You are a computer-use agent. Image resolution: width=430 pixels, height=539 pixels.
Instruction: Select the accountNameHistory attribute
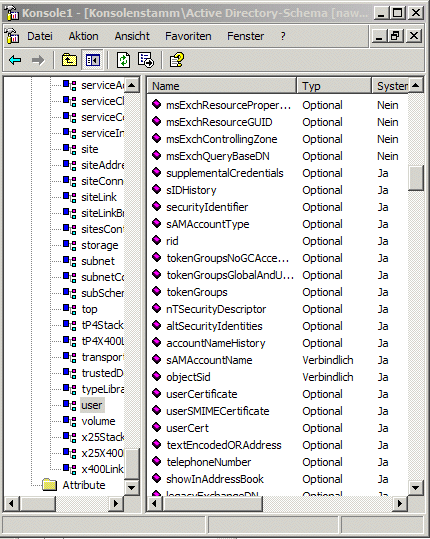216,343
